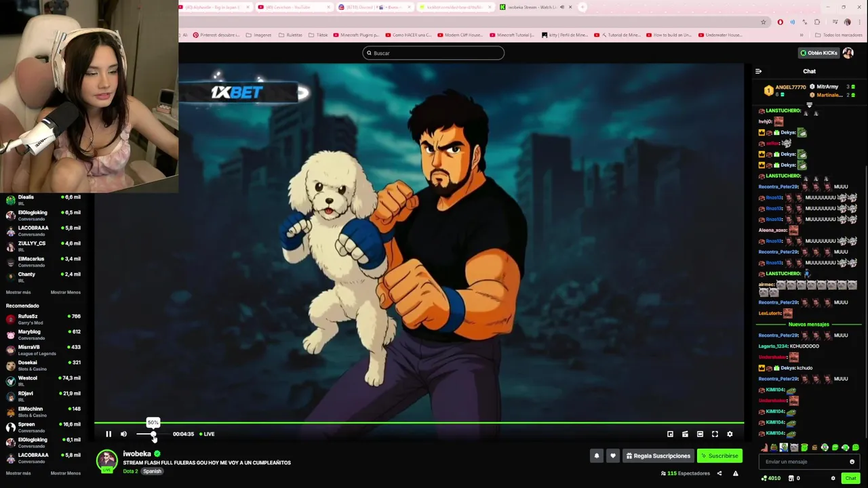Open the Dosekai recommended channel

[x=43, y=365]
